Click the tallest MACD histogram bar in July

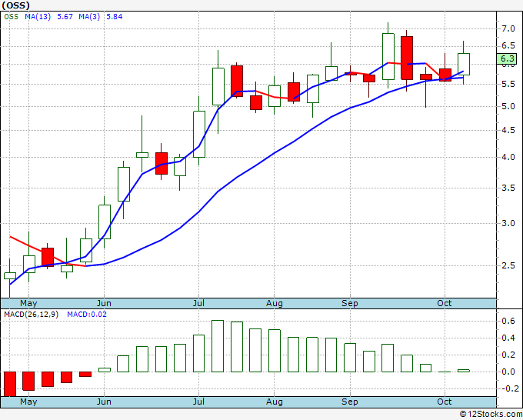pos(218,346)
